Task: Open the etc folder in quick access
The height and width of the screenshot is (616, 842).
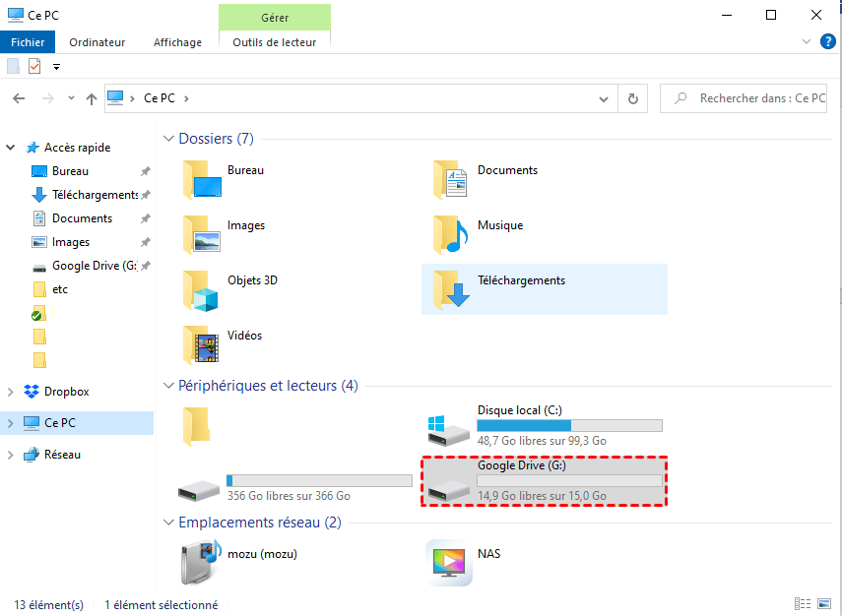Action: [60, 289]
